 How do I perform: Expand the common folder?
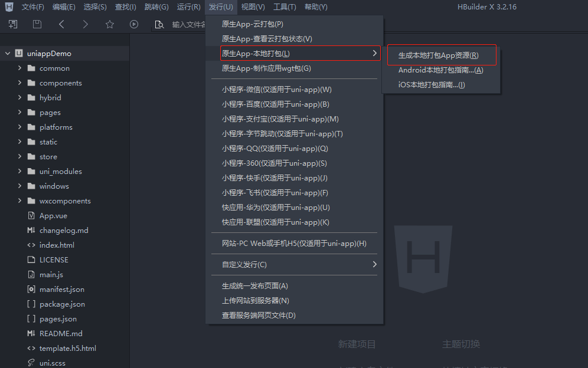(20, 68)
